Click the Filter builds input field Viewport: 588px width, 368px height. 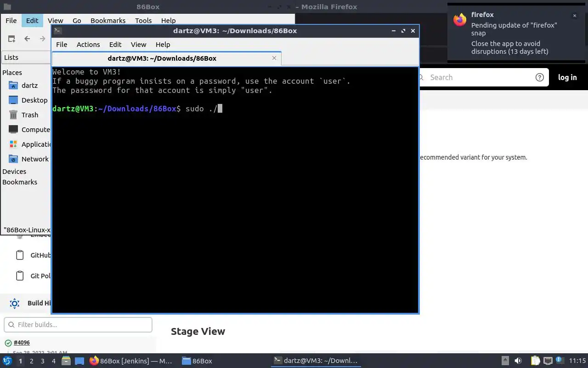point(78,325)
